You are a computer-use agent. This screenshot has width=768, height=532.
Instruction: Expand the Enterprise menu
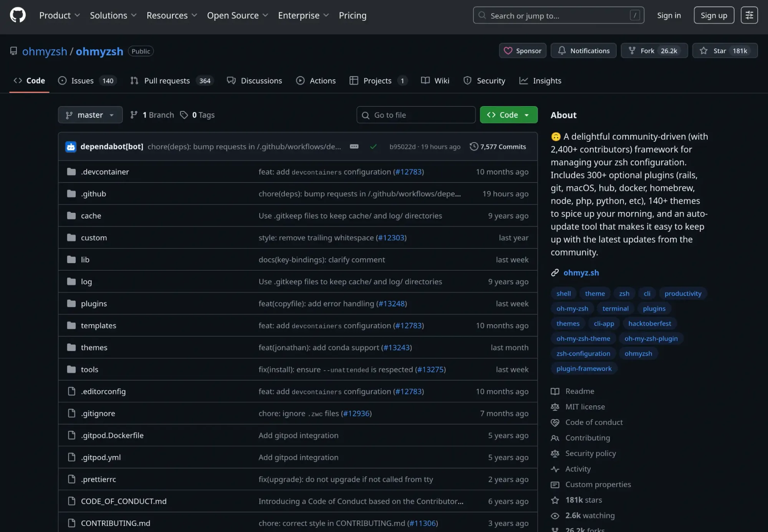303,15
